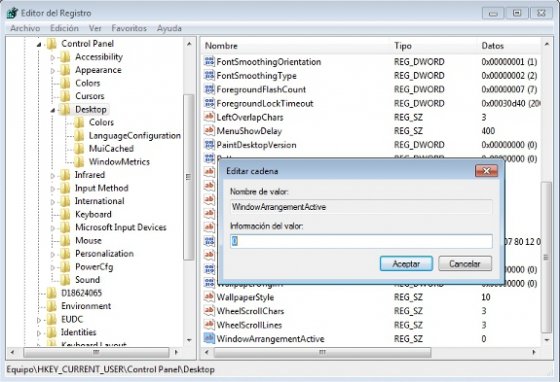Click the Información del valor input field

361,241
